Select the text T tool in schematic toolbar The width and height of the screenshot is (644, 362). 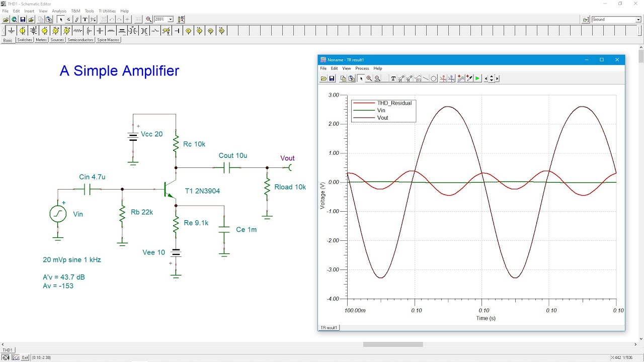[x=85, y=19]
